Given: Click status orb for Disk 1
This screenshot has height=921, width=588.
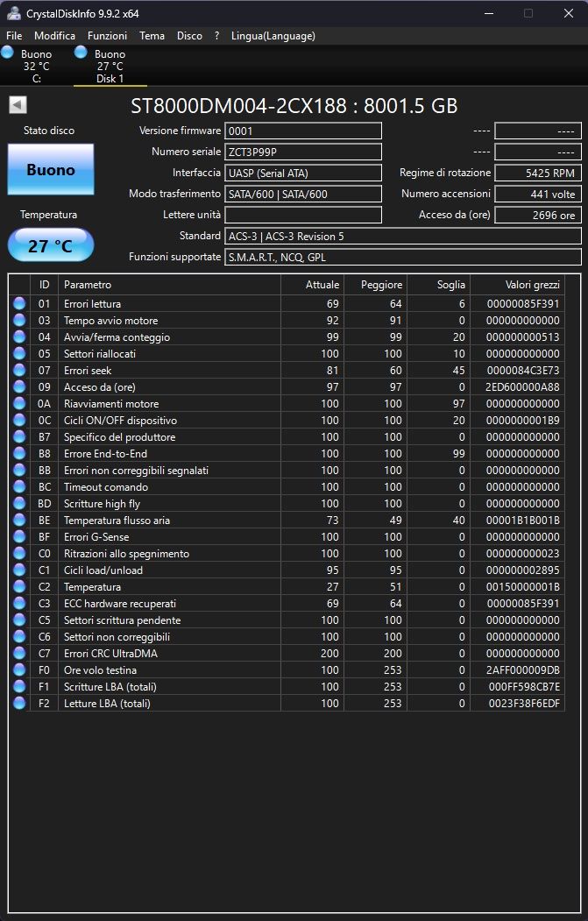Looking at the screenshot, I should point(81,52).
